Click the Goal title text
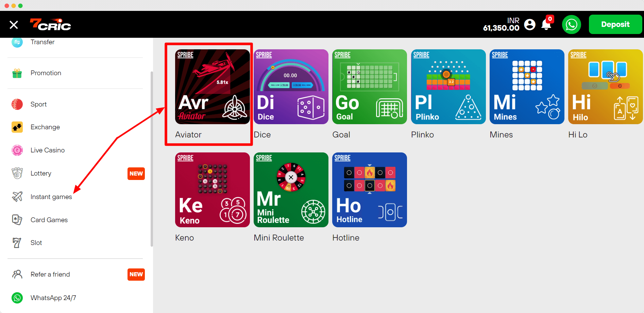This screenshot has width=644, height=313. point(341,135)
